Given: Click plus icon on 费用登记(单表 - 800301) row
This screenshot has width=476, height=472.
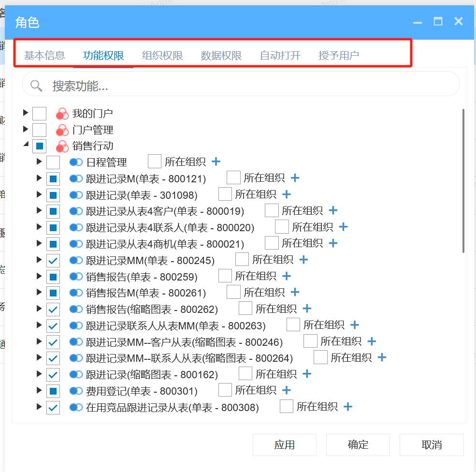Looking at the screenshot, I should coord(286,390).
